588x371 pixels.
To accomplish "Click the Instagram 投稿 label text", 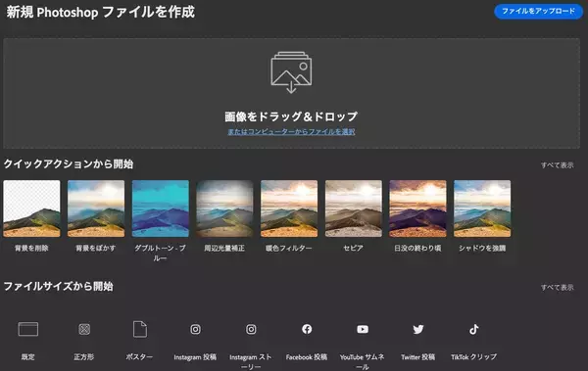I will click(x=195, y=357).
